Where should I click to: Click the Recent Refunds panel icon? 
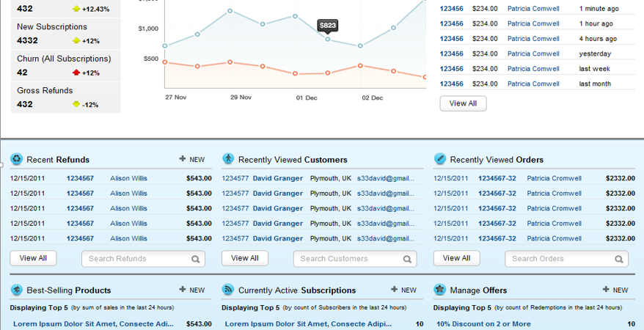pos(17,159)
